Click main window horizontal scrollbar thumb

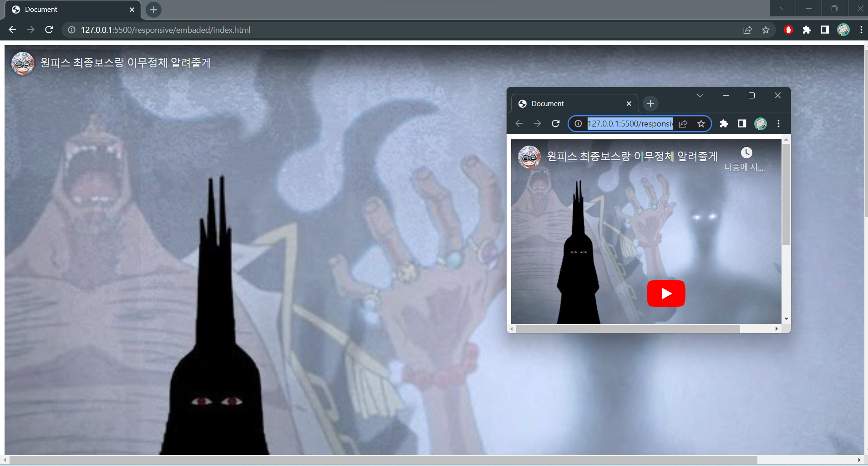[383, 460]
